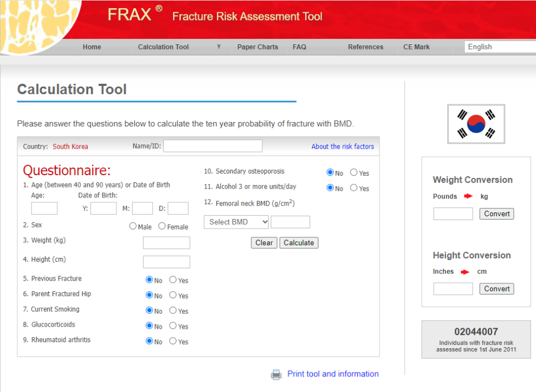Image resolution: width=536 pixels, height=392 pixels.
Task: Open the CE Mark page
Action: tap(416, 47)
